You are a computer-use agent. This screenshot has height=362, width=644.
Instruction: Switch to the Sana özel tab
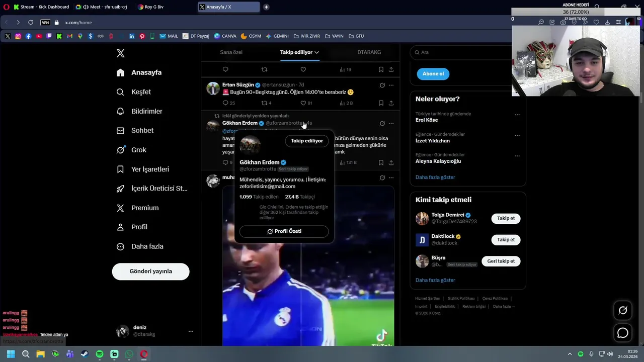231,52
